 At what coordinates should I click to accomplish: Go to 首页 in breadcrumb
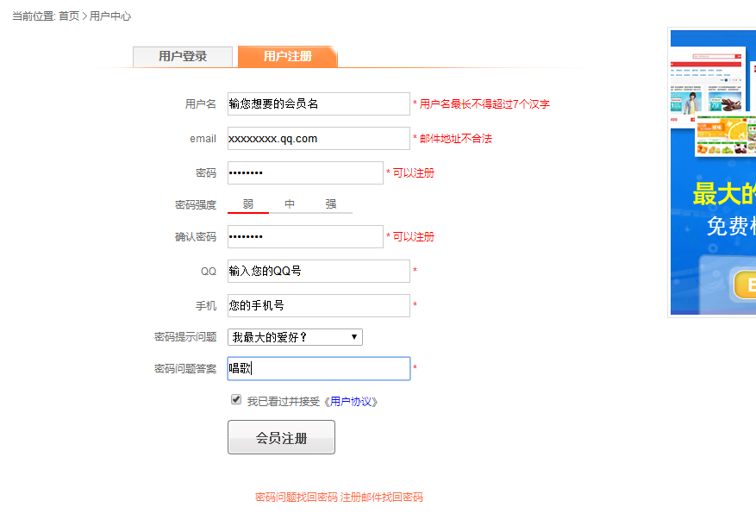(69, 16)
